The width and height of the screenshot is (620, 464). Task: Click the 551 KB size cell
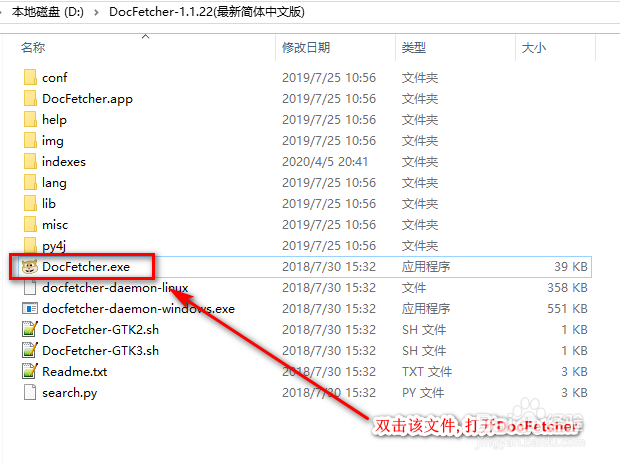point(567,309)
